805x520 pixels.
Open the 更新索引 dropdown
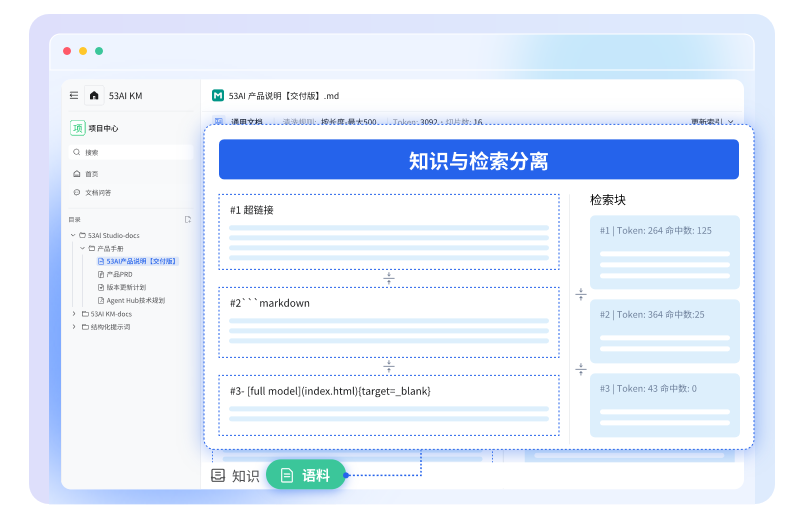[713, 122]
